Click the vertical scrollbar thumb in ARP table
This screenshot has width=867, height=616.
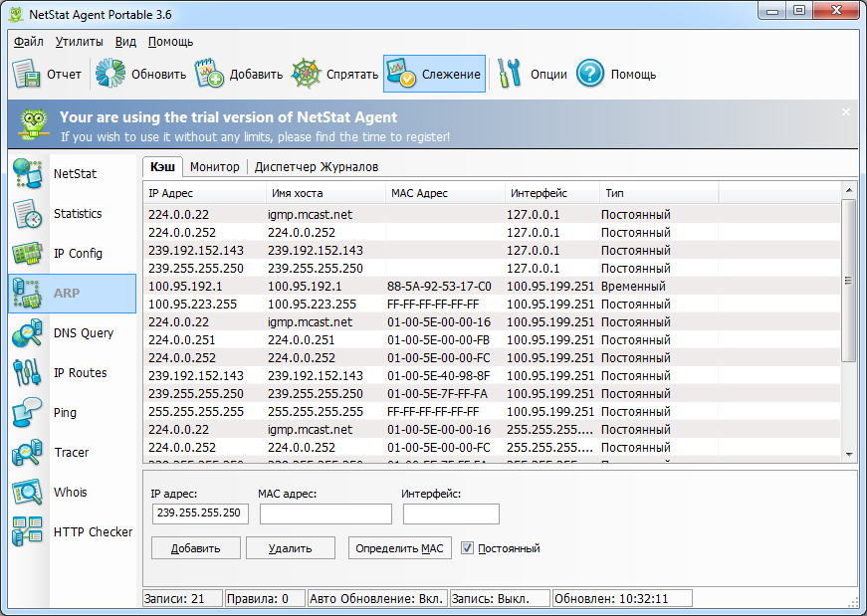[849, 281]
